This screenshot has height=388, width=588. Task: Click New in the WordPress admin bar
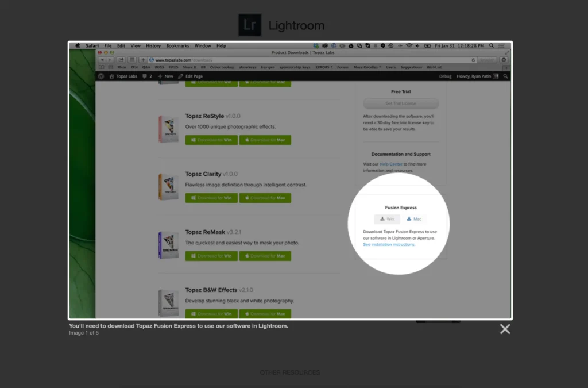(165, 76)
